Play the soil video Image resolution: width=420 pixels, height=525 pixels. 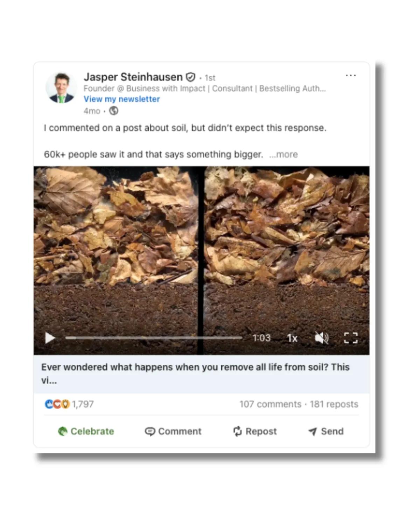pos(50,338)
